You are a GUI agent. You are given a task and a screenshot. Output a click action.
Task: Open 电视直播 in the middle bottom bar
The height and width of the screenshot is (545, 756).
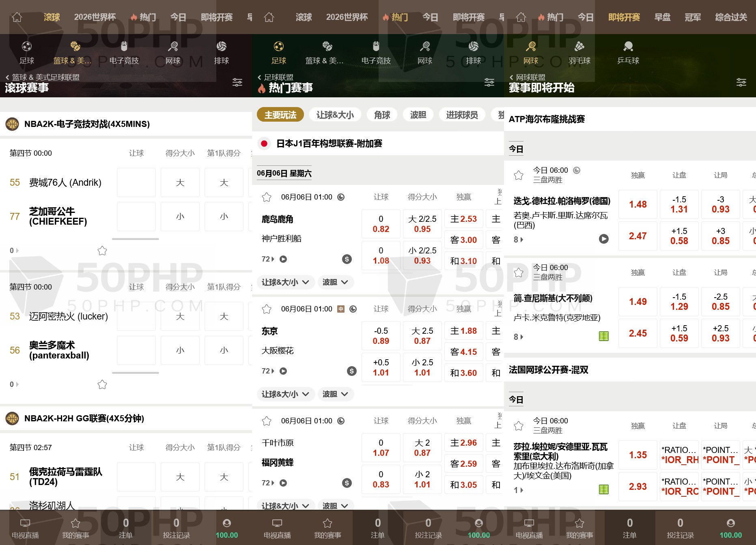point(277,528)
